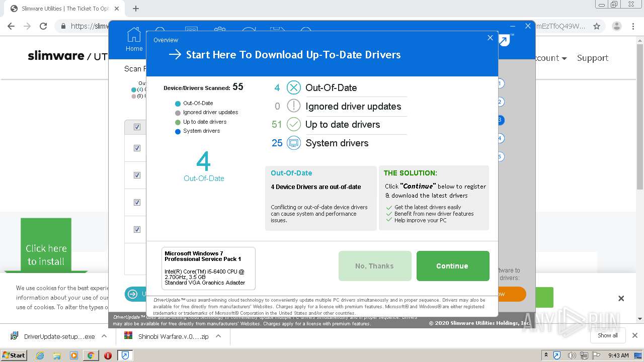644x362 pixels.
Task: Click the DriverUpdate system tray icon
Action: 557,355
